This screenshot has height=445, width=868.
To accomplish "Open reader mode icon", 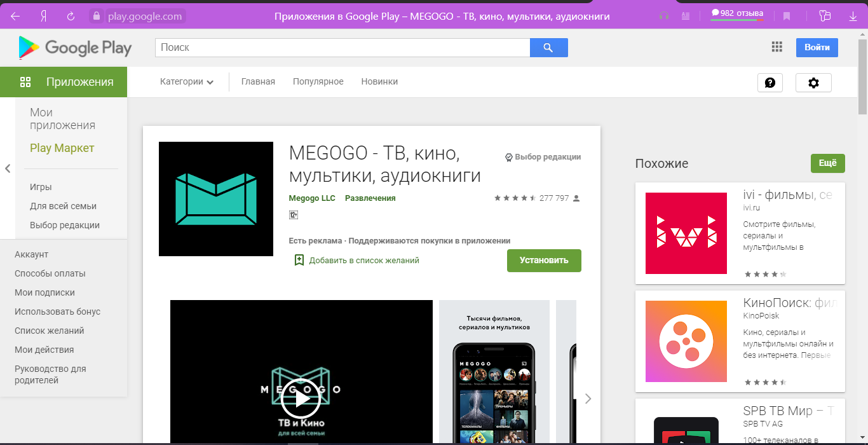I will [x=685, y=17].
